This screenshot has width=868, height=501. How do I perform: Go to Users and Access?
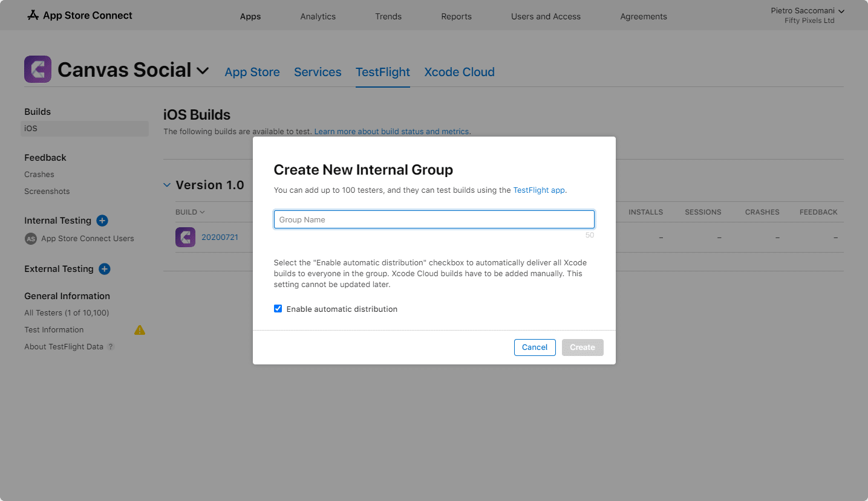[546, 16]
